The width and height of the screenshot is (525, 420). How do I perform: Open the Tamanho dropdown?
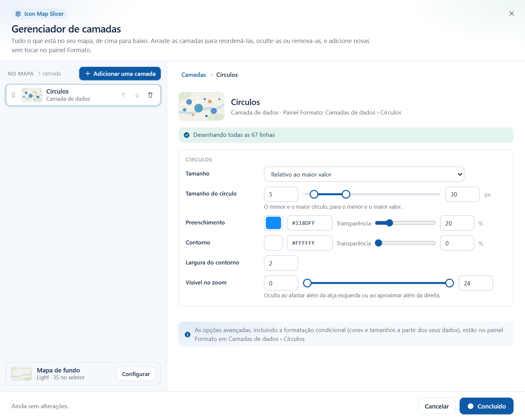[364, 174]
